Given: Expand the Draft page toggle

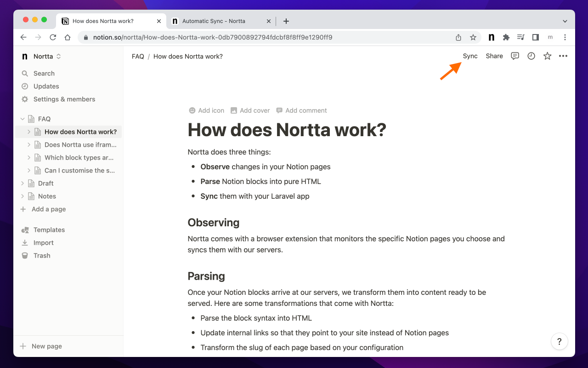Looking at the screenshot, I should [22, 184].
